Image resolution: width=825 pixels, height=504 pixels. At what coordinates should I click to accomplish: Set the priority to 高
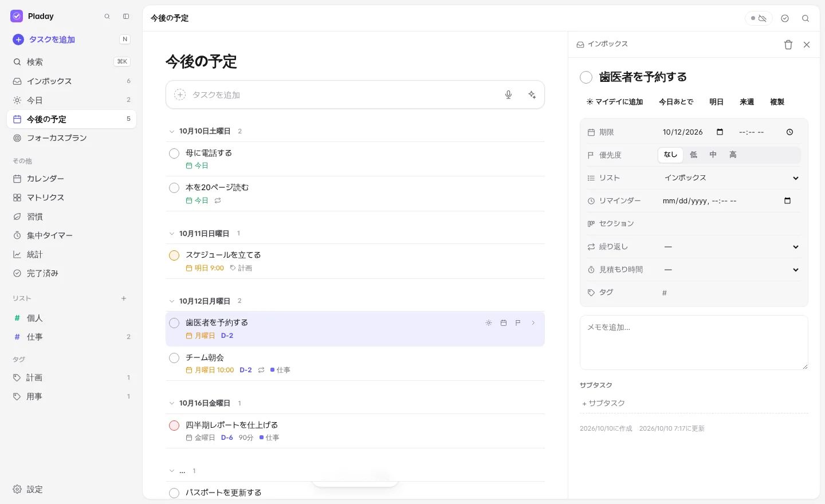pos(733,155)
